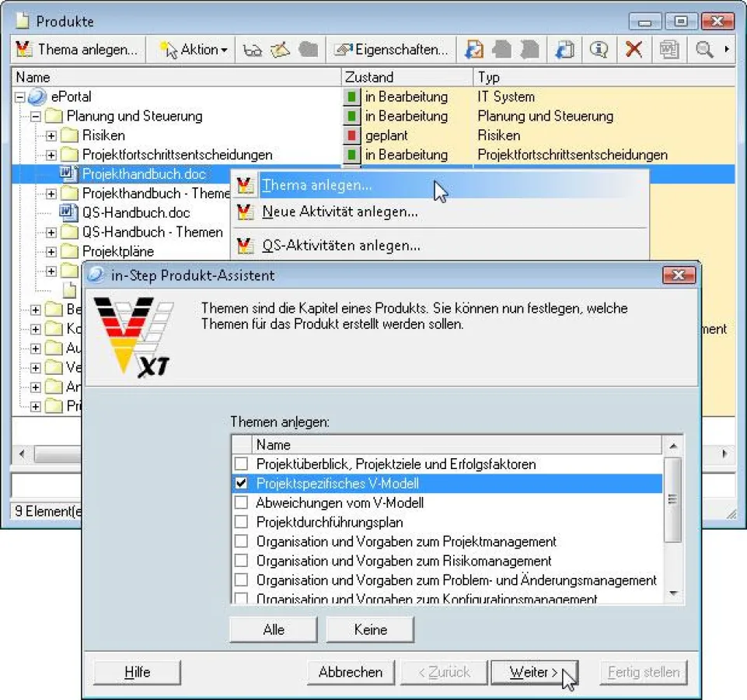Enable the Projektdurchführungsplan checkbox

point(242,523)
